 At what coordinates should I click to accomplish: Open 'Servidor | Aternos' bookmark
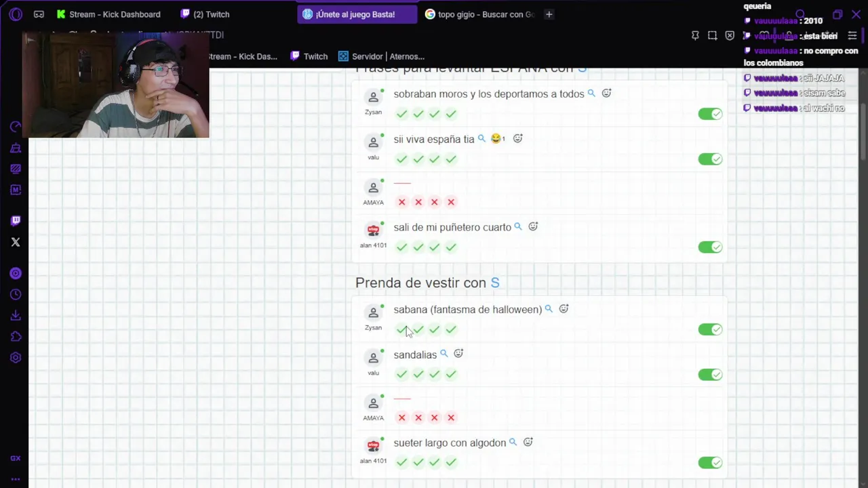point(381,56)
